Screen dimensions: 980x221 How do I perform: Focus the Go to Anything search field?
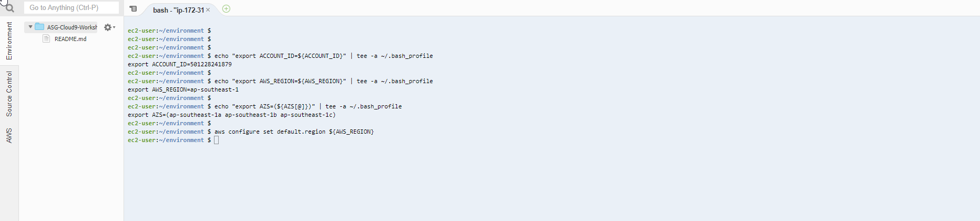click(72, 8)
